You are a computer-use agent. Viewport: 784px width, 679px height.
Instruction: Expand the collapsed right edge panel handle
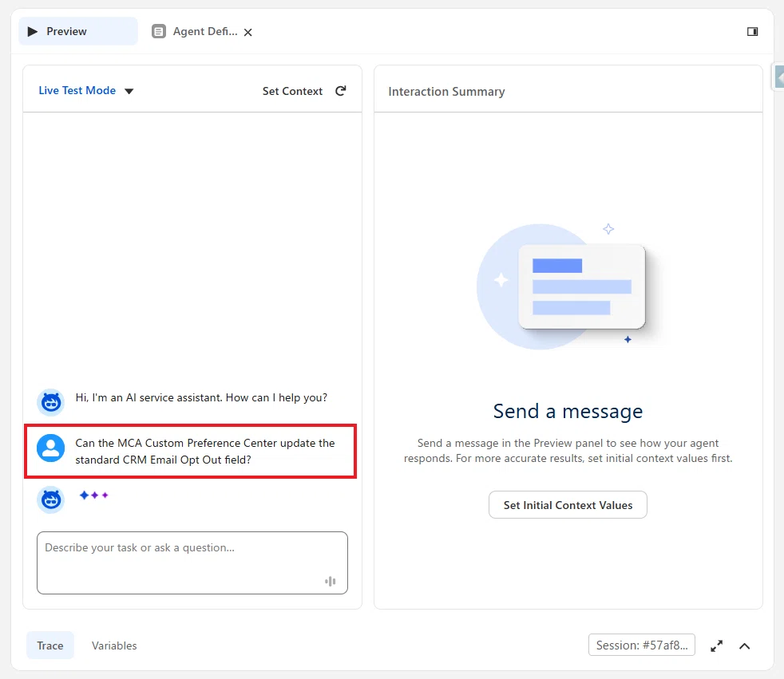click(778, 77)
